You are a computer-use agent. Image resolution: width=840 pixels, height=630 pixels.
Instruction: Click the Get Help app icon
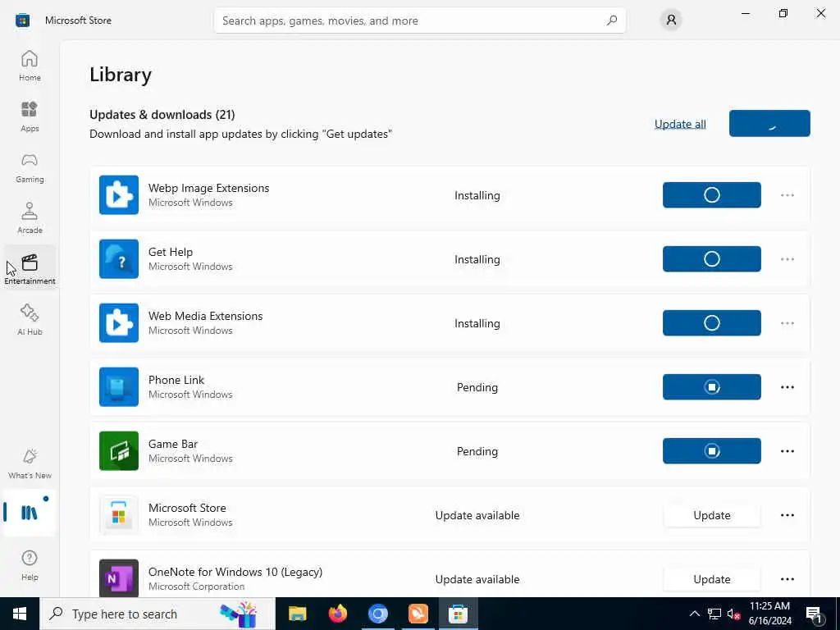tap(119, 258)
